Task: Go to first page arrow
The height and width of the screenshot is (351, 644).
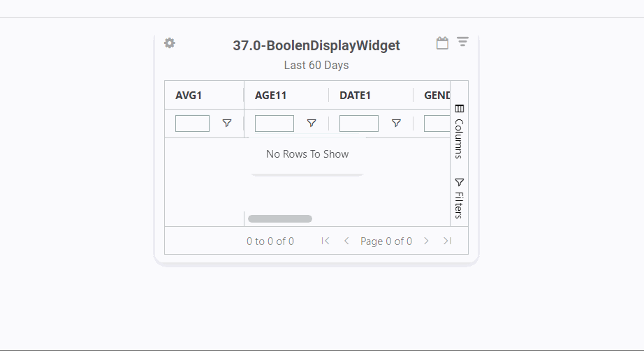Action: coord(325,241)
